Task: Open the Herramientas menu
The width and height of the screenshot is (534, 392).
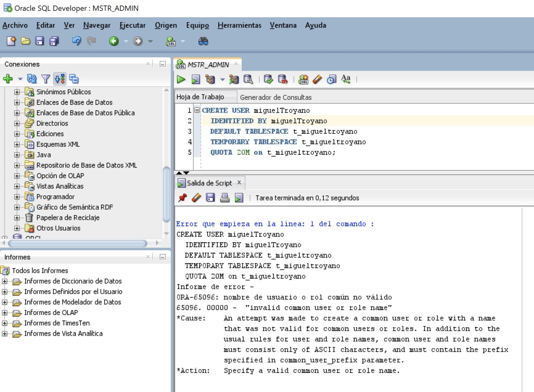Action: coord(239,25)
